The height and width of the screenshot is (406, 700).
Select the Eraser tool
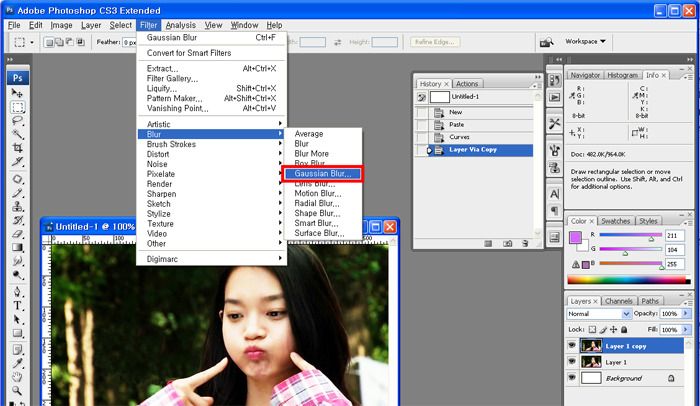[x=17, y=234]
